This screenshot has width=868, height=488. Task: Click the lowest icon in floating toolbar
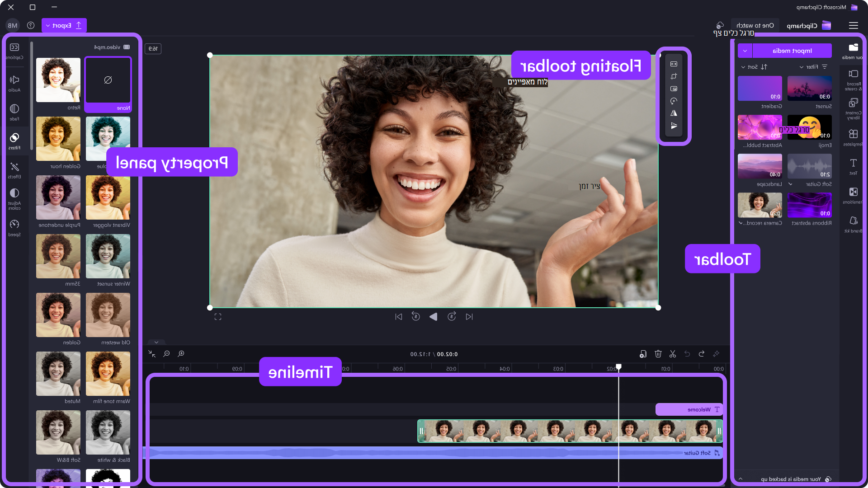coord(674,126)
